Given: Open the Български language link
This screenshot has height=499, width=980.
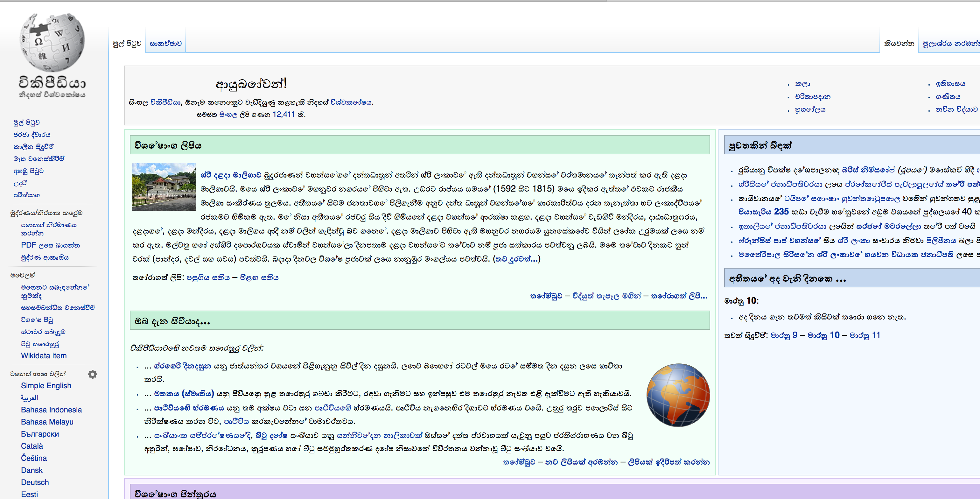Looking at the screenshot, I should 40,434.
